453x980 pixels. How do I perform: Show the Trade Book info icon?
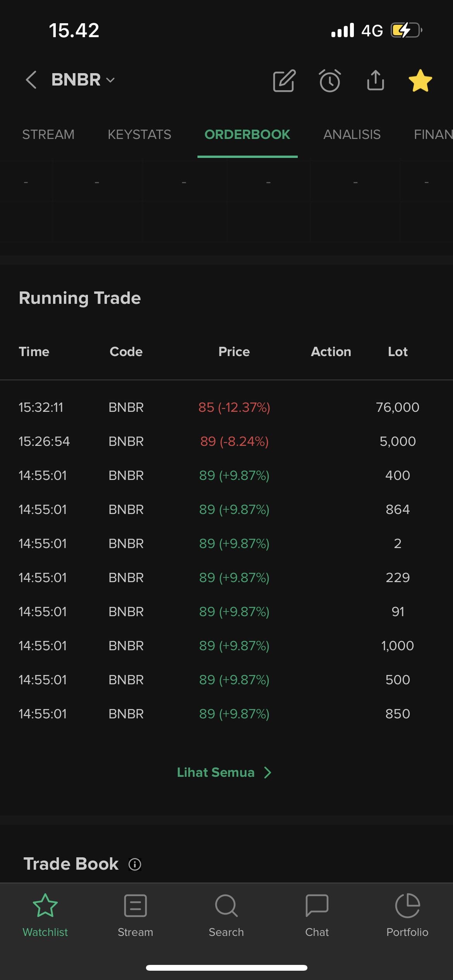[x=135, y=864]
